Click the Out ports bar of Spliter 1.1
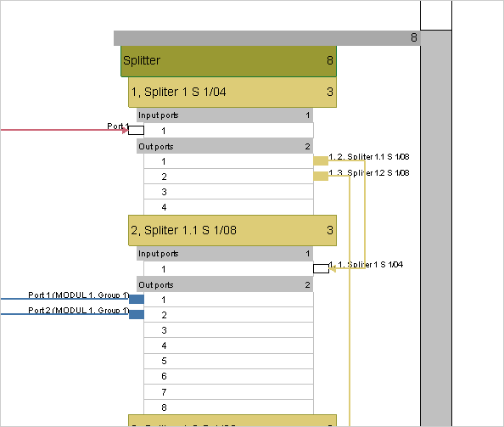 [225, 284]
